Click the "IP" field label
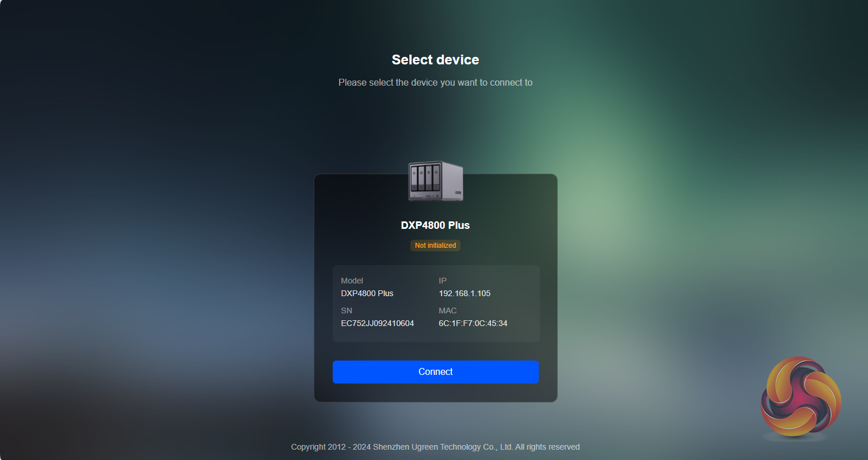This screenshot has width=868, height=460. [x=443, y=281]
